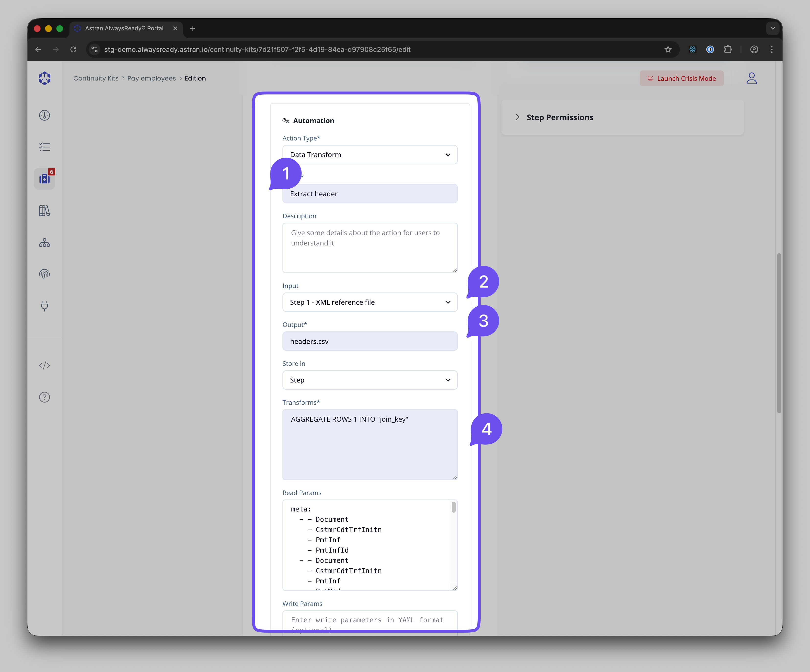The height and width of the screenshot is (672, 810).
Task: Open the organization hierarchy icon in sidebar
Action: [44, 243]
